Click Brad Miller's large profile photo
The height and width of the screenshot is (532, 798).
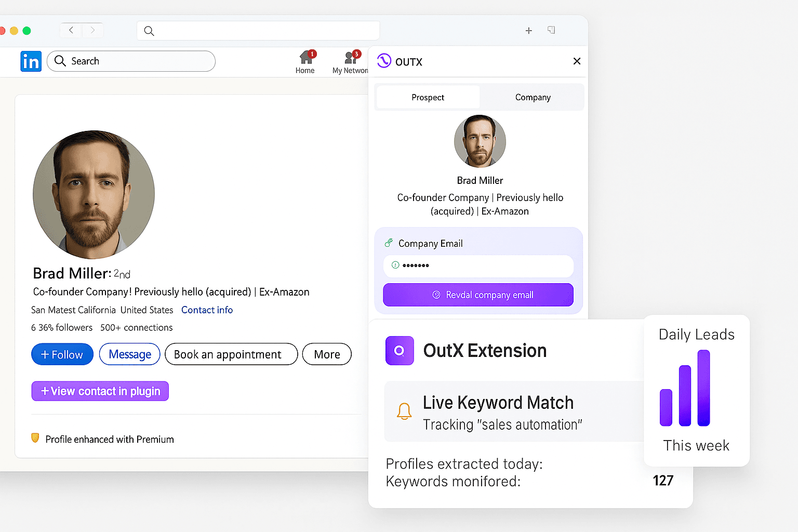94,194
